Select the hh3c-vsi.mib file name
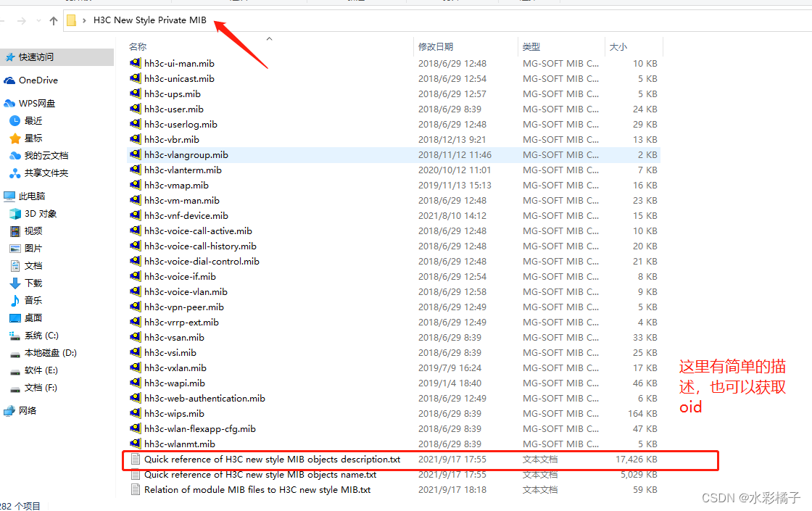812x511 pixels. coord(170,352)
